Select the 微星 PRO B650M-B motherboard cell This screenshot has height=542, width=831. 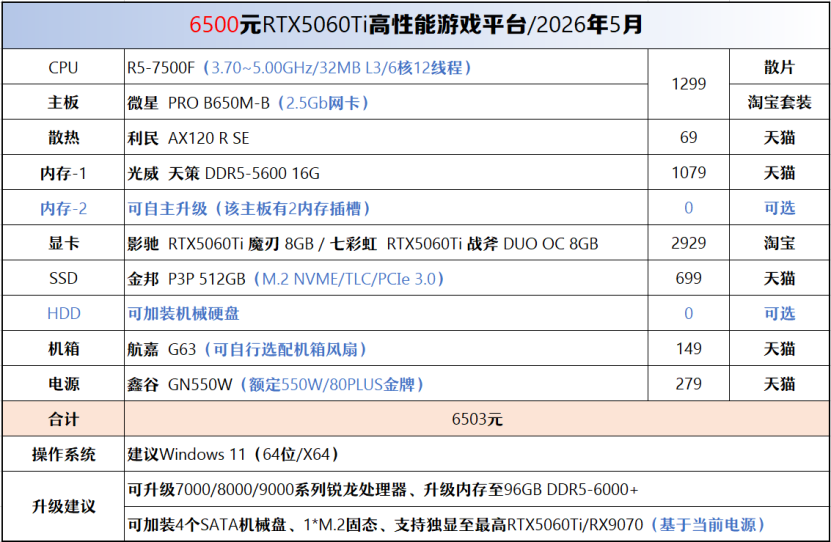386,102
